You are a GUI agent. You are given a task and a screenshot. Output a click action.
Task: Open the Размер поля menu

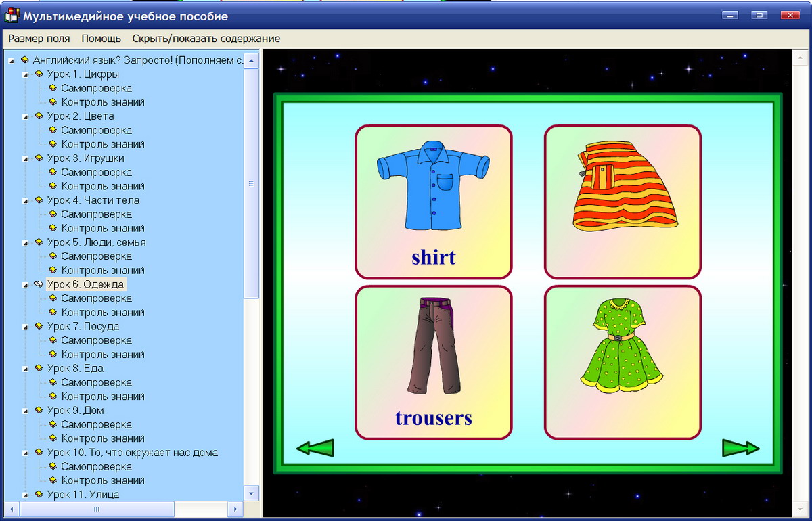pyautogui.click(x=39, y=39)
